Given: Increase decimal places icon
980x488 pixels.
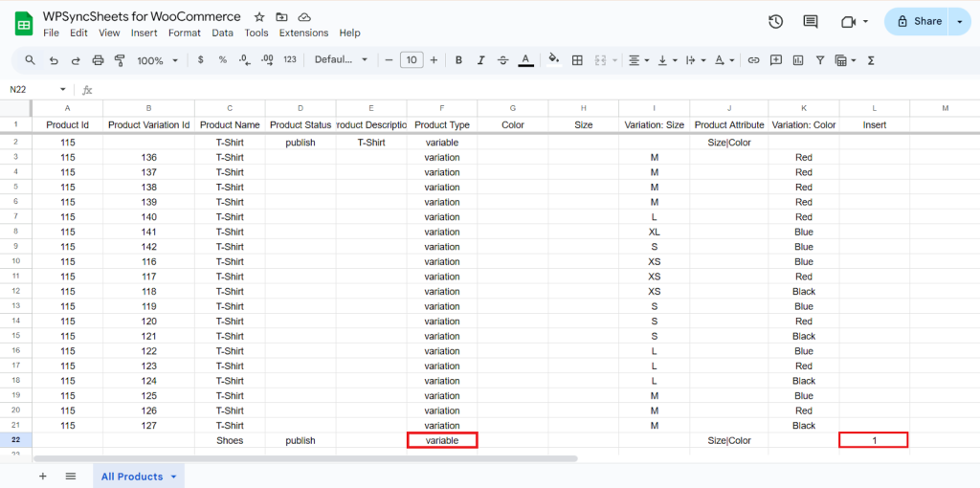Looking at the screenshot, I should 267,60.
